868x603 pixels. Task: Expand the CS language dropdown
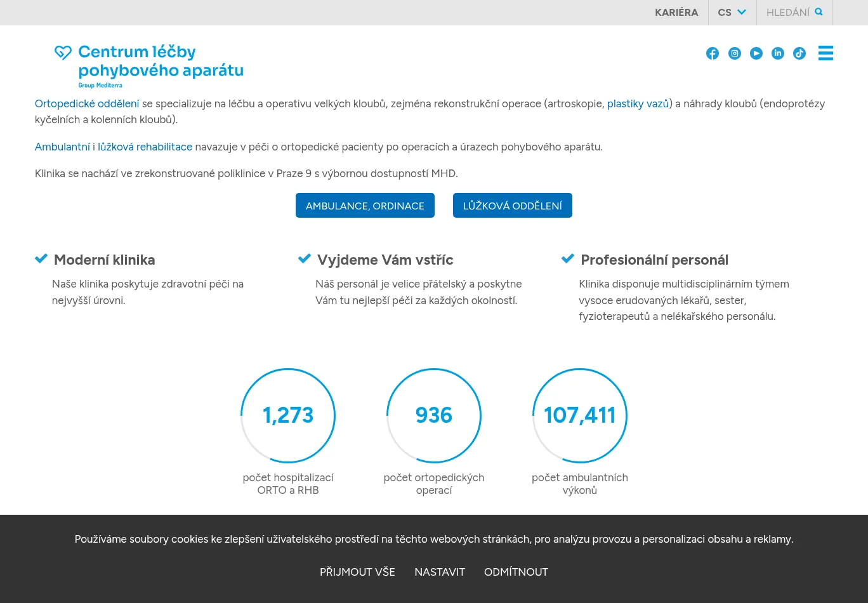pyautogui.click(x=732, y=13)
